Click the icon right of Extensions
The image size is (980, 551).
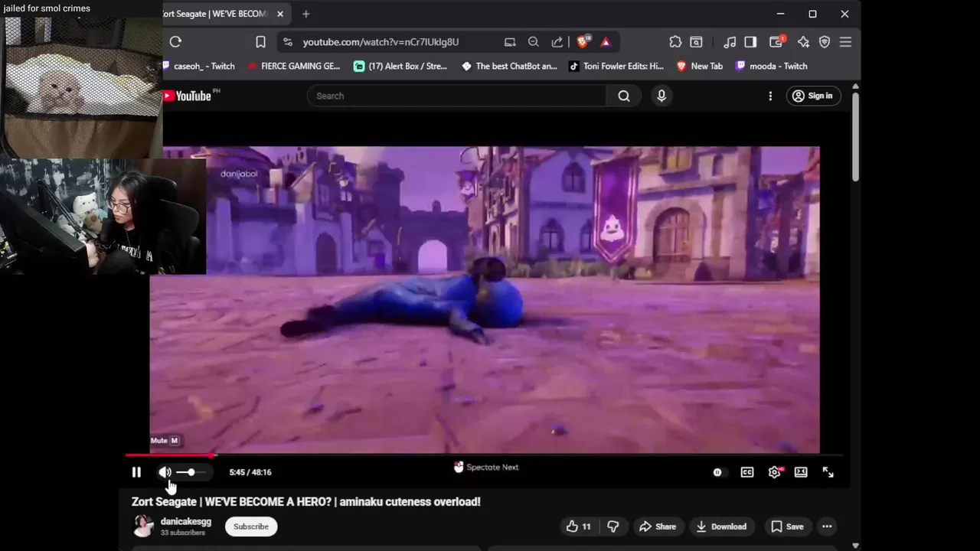point(696,42)
